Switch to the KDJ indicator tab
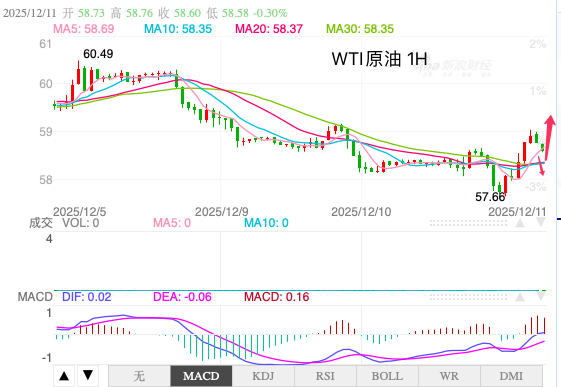Image resolution: width=561 pixels, height=387 pixels. pyautogui.click(x=263, y=376)
